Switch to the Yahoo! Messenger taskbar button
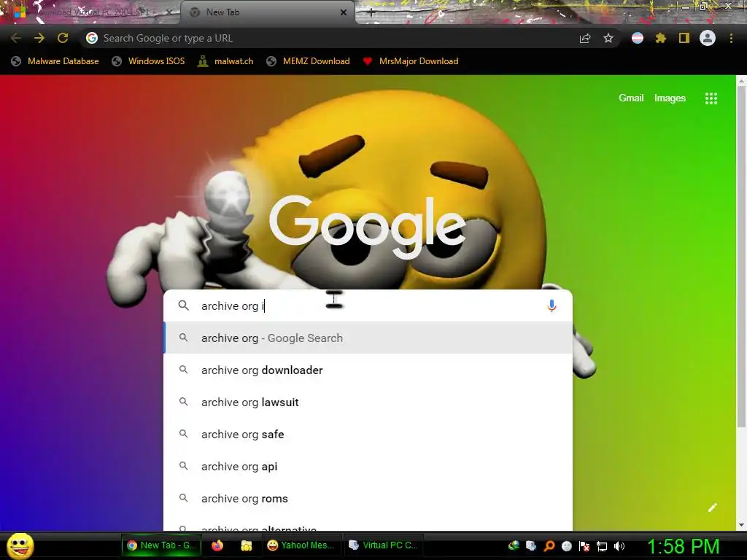Screen dimensions: 747x560 pos(301,545)
